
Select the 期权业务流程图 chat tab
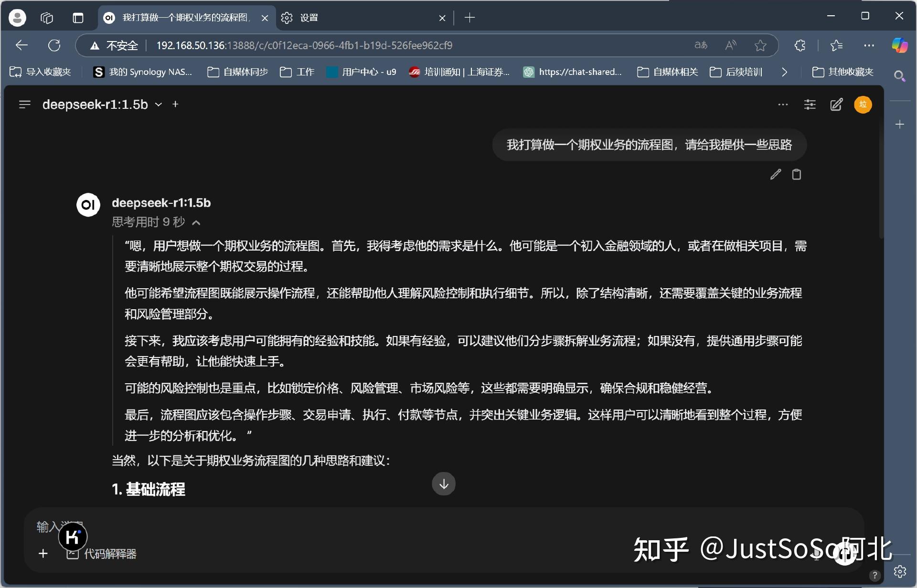pos(186,18)
